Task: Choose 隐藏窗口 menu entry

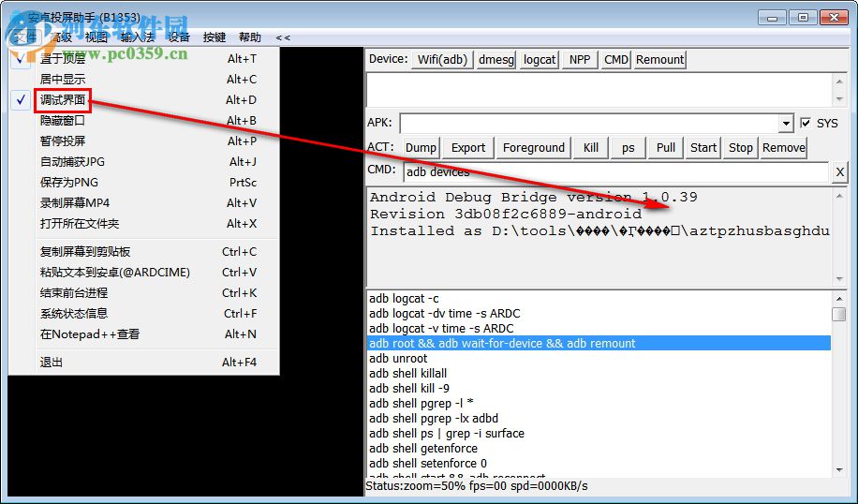Action: [144, 121]
